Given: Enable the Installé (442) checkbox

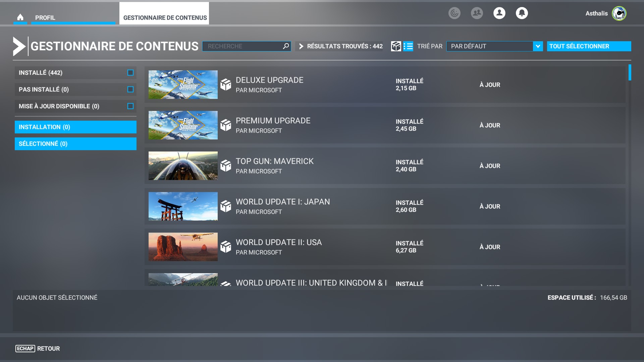Looking at the screenshot, I should [130, 73].
